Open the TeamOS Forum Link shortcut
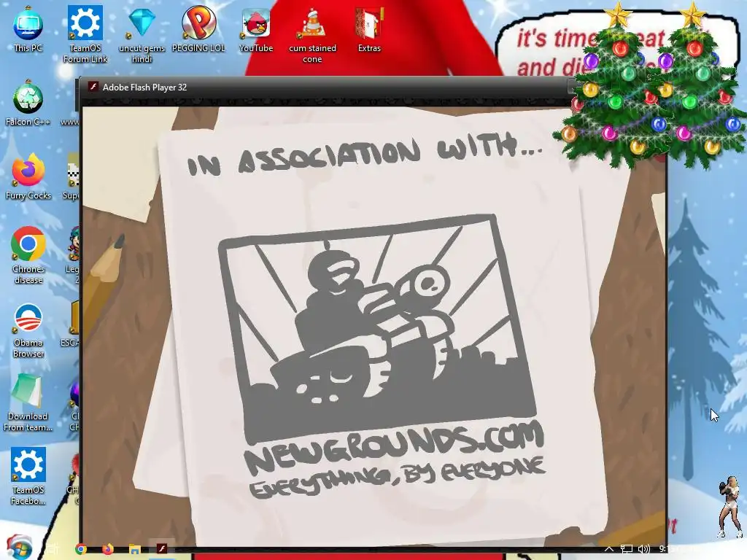 (x=85, y=34)
